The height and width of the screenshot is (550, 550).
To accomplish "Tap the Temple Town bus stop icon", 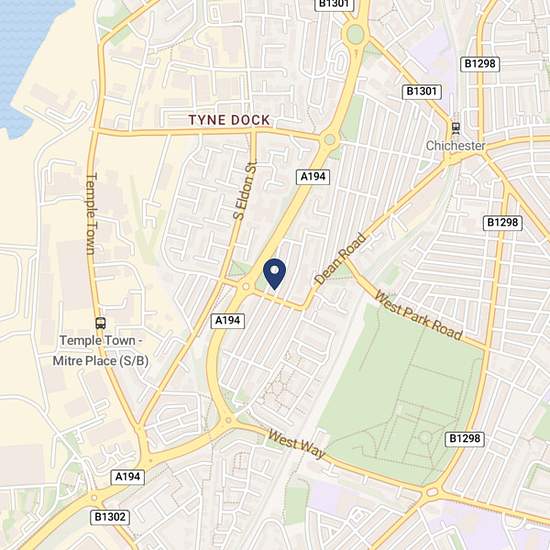I will 101,323.
